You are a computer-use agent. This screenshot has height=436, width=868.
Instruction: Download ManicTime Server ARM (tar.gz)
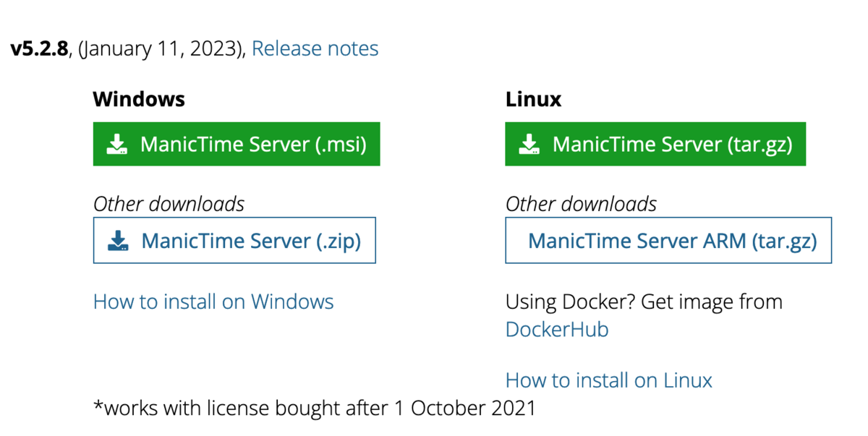(672, 241)
